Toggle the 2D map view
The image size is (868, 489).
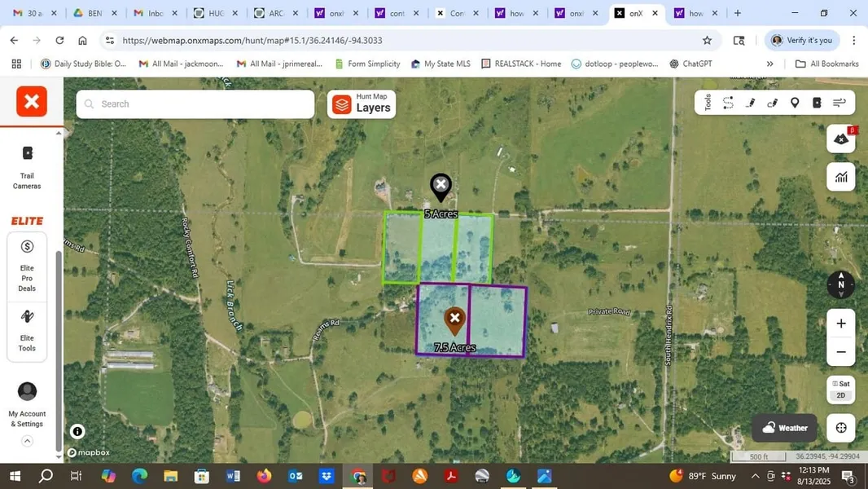click(x=841, y=395)
